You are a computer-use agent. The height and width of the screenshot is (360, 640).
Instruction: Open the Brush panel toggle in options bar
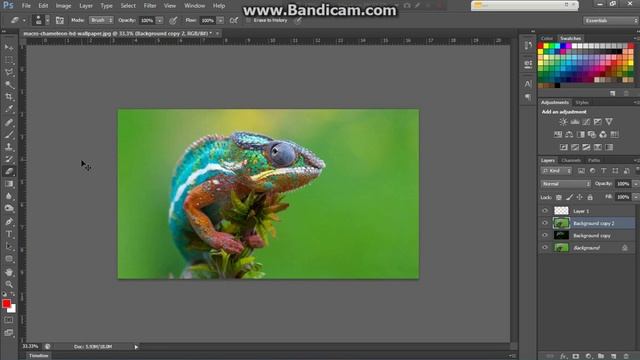[60, 20]
